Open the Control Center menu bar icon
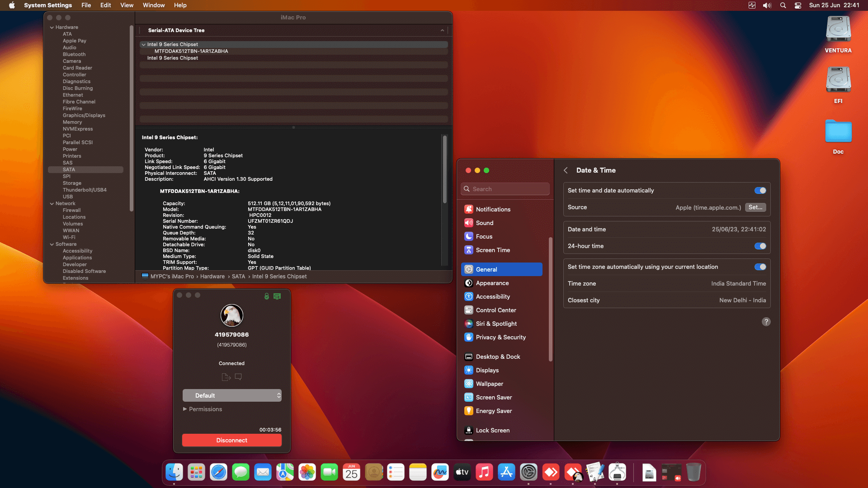 [x=798, y=5]
